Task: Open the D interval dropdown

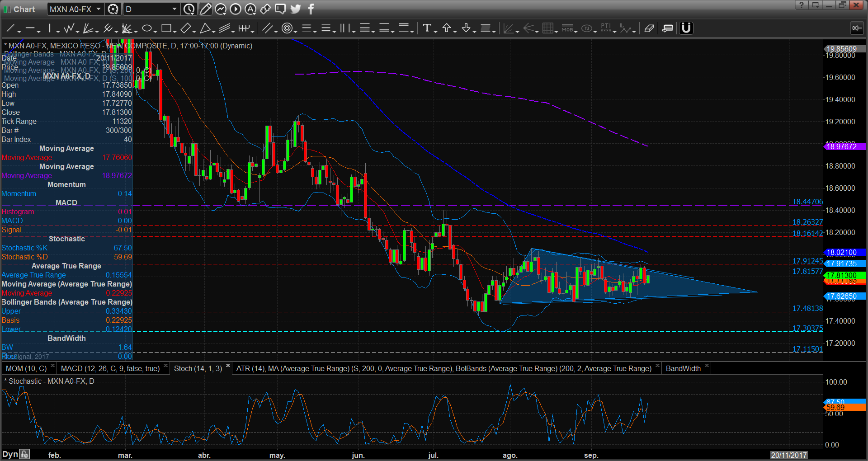Action: (175, 9)
